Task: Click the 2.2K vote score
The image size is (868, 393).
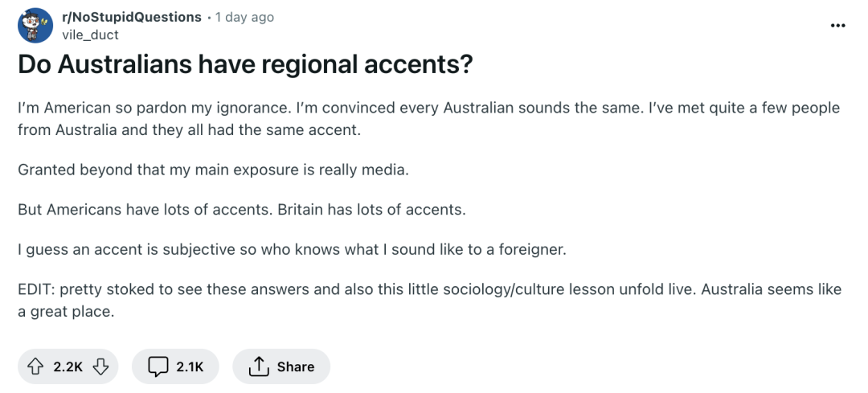Action: pyautogui.click(x=68, y=366)
